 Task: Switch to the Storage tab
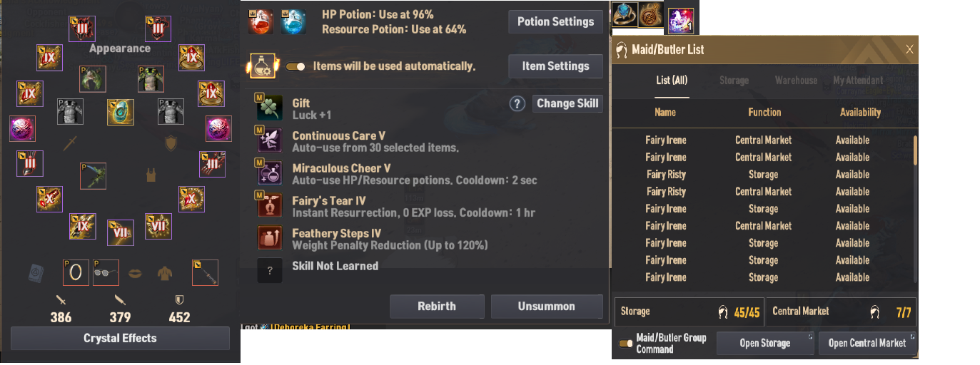(x=734, y=81)
